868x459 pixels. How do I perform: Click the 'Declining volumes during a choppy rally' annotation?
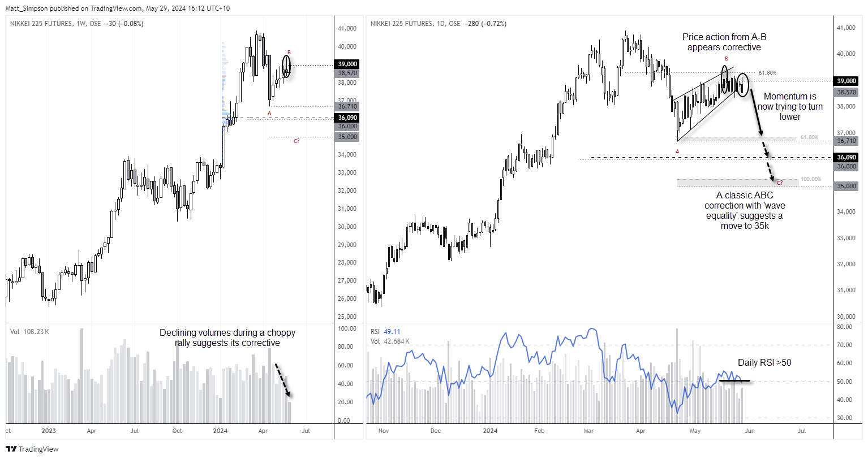pyautogui.click(x=227, y=338)
